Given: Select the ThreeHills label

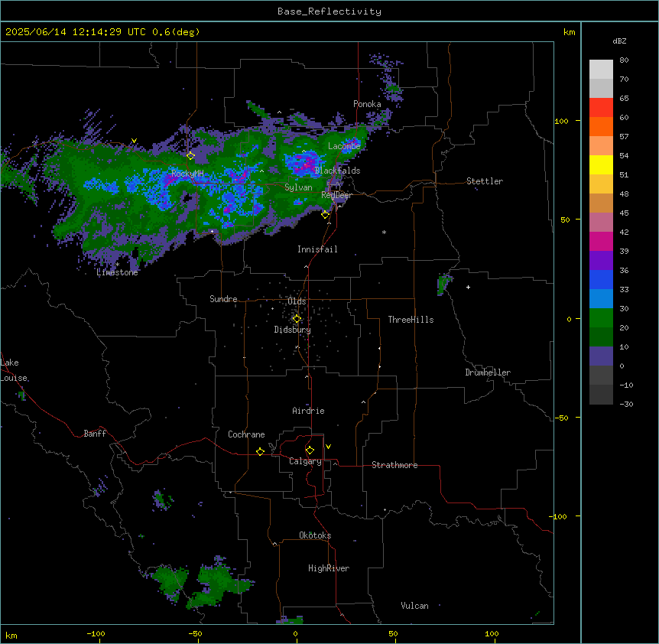Looking at the screenshot, I should (411, 320).
